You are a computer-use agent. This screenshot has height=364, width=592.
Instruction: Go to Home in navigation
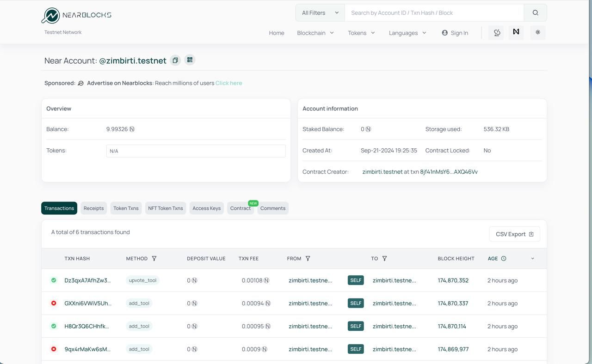coord(277,33)
